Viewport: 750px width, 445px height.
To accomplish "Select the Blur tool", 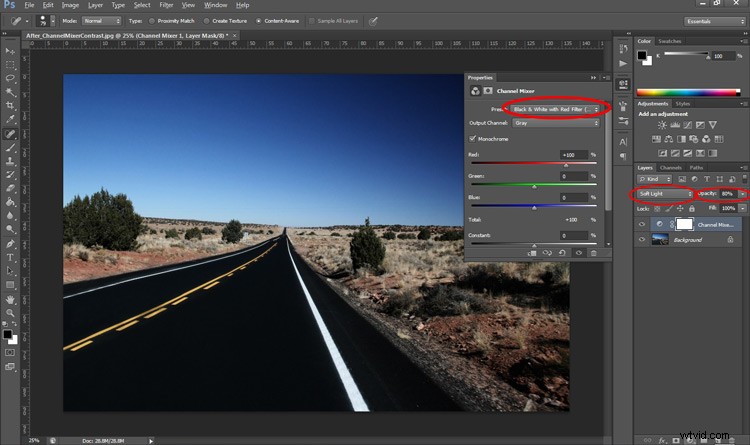I will click(10, 215).
